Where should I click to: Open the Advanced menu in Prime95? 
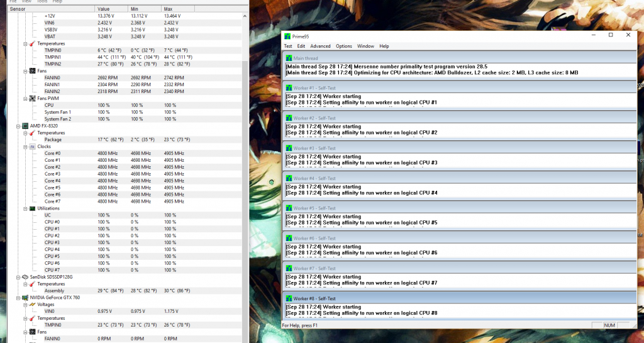(x=320, y=46)
